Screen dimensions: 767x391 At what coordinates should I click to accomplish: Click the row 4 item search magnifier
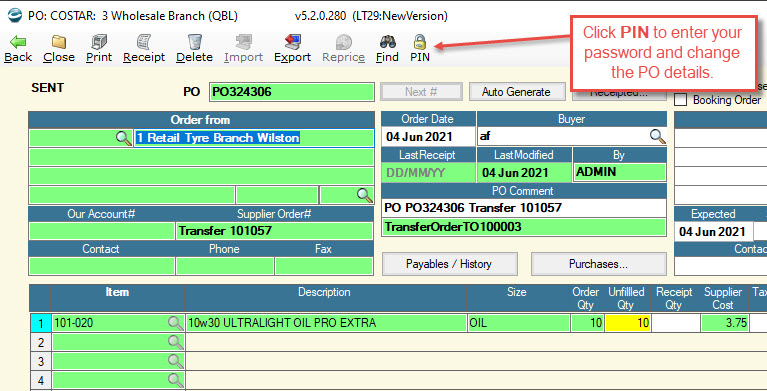coord(175,380)
